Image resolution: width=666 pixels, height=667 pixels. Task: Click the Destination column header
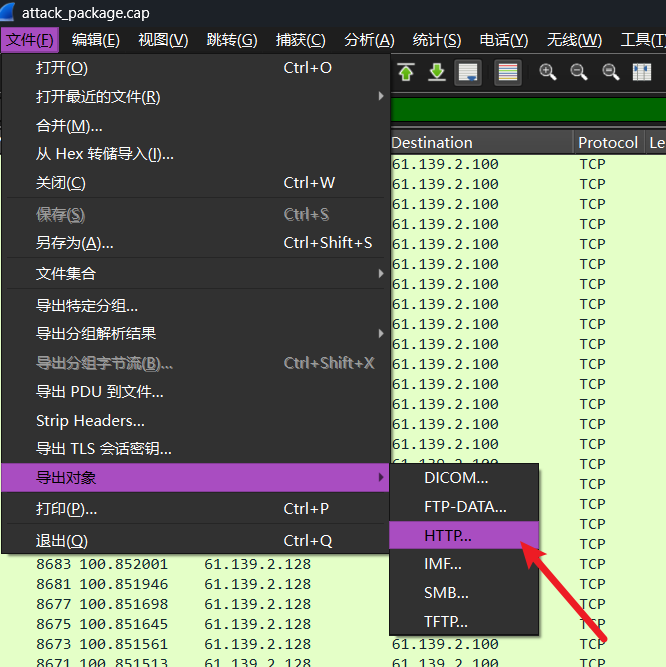tap(481, 143)
